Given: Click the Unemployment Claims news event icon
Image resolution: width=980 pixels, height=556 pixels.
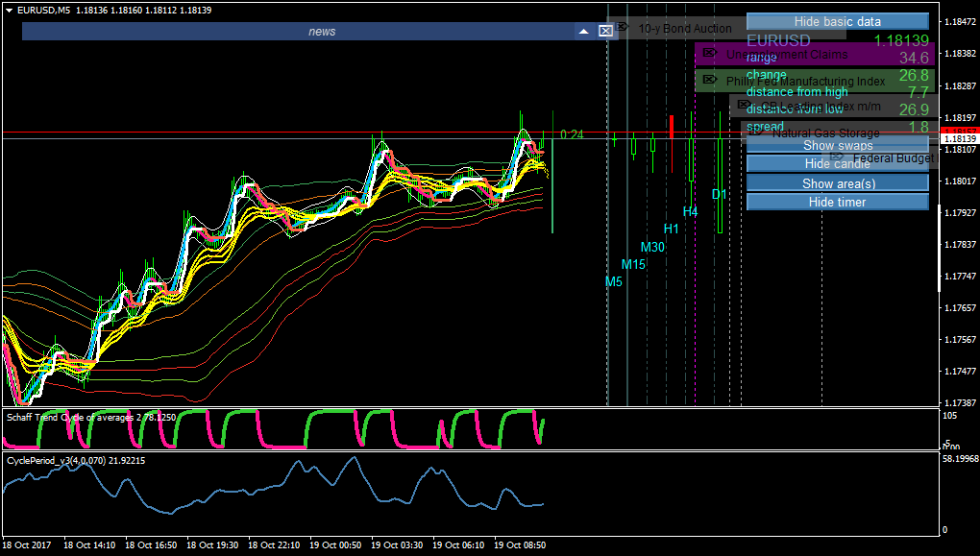Looking at the screenshot, I should 709,53.
